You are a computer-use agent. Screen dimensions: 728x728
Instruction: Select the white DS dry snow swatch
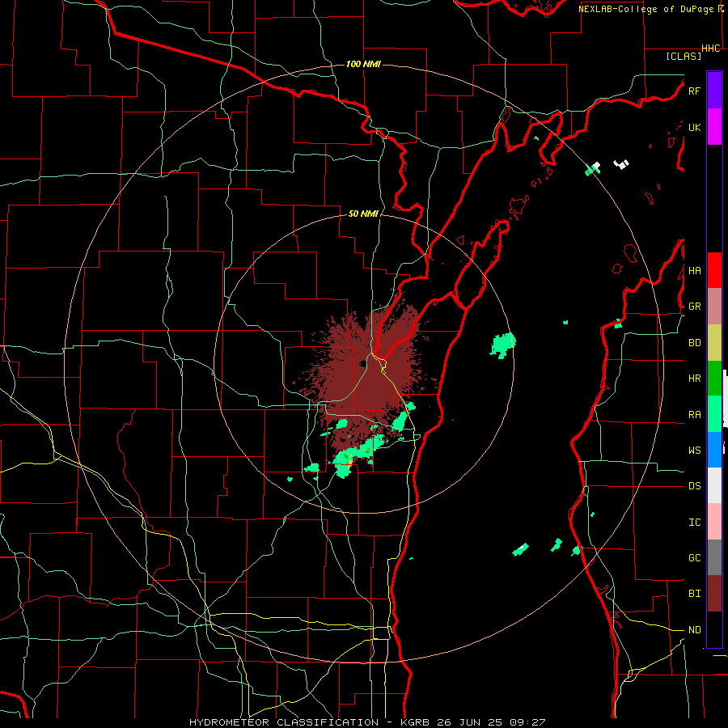[x=714, y=485]
